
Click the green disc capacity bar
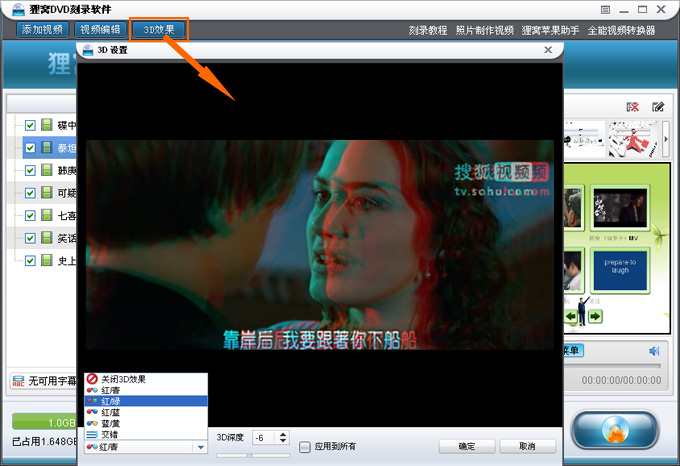click(44, 422)
